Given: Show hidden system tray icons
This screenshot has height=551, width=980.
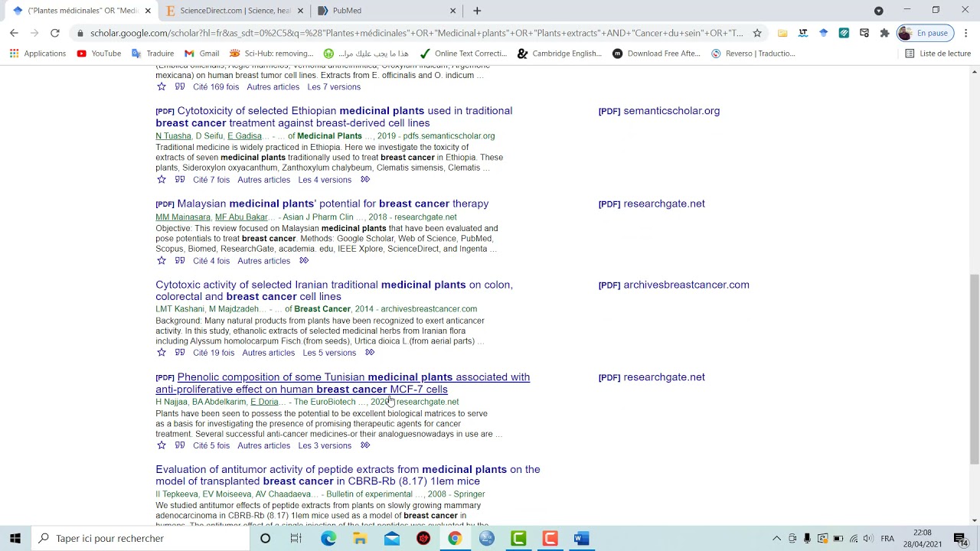Looking at the screenshot, I should click(776, 539).
